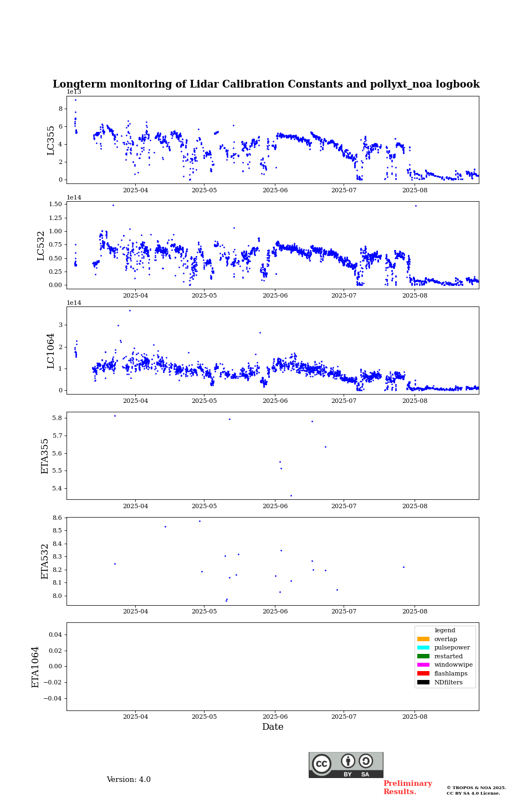Click the green restarted legend swatch
Screen dimensions: 532x798
pyautogui.click(x=423, y=656)
